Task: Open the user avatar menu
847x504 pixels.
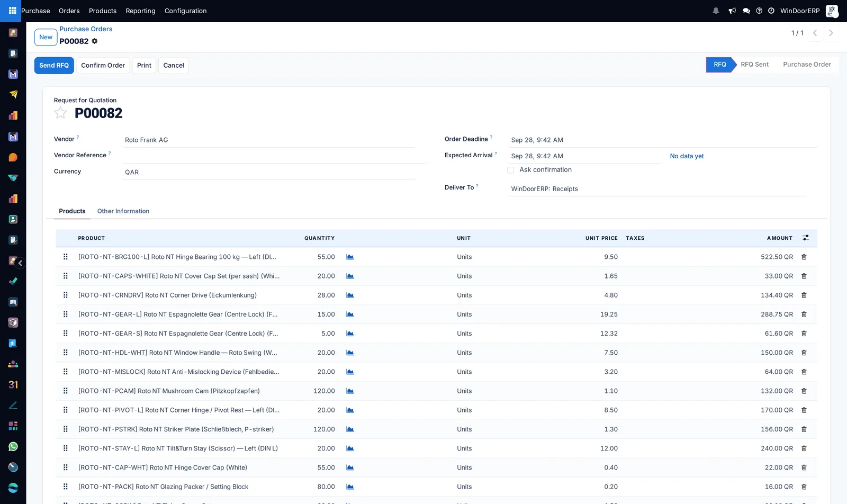Action: pyautogui.click(x=832, y=11)
